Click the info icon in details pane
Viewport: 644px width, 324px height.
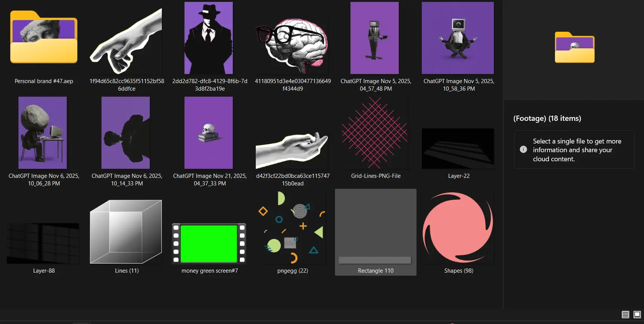coord(523,150)
